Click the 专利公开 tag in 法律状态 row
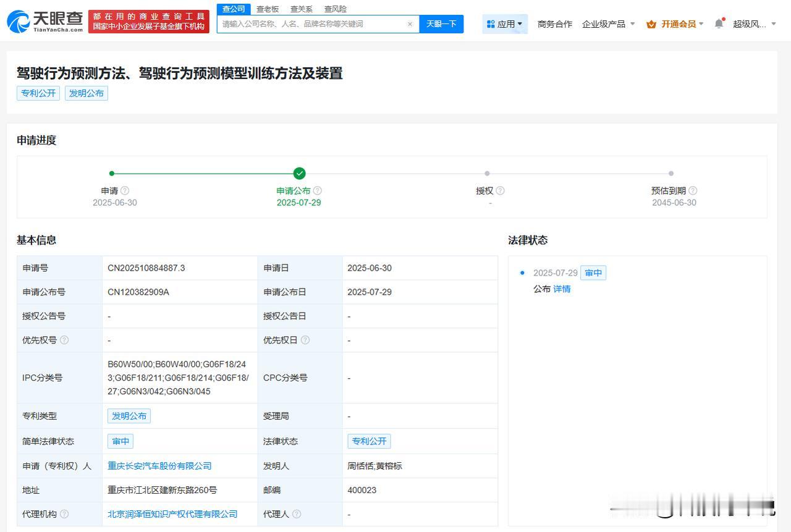Image resolution: width=791 pixels, height=532 pixels. [369, 441]
